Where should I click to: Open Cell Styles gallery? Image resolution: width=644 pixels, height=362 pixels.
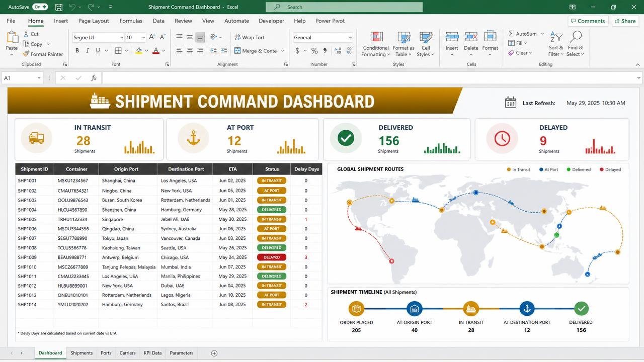(426, 44)
